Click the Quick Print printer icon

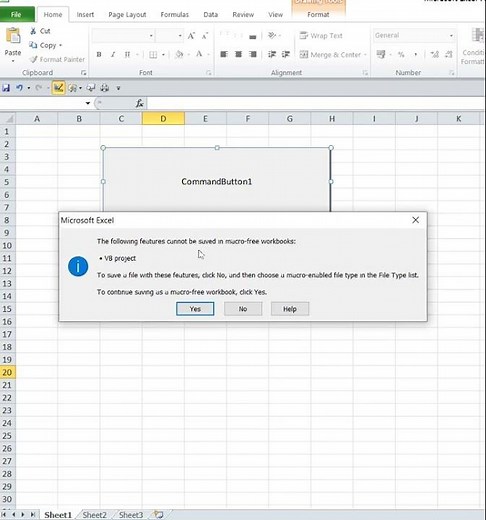click(105, 88)
